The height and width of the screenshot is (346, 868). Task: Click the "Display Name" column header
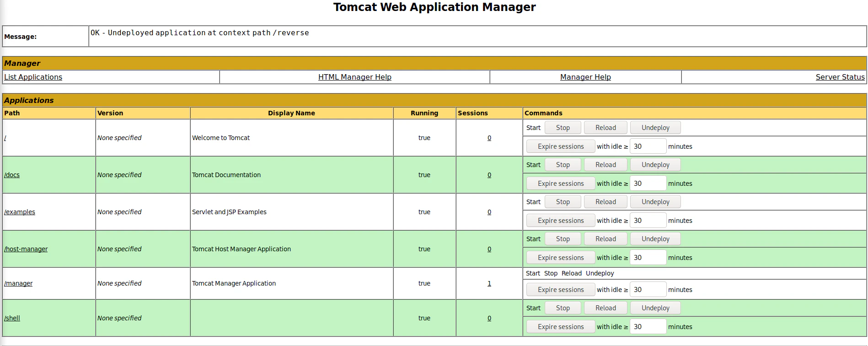click(291, 113)
